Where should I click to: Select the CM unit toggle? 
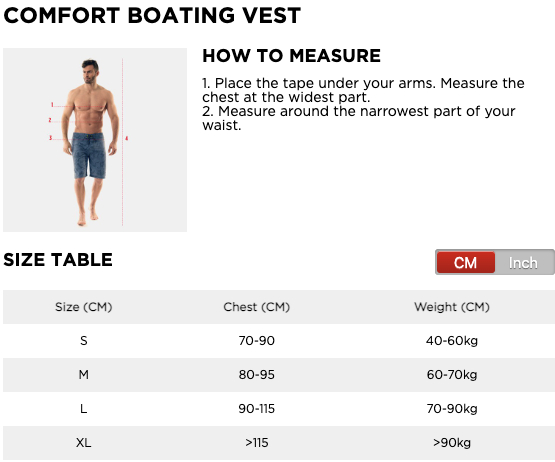coord(465,262)
